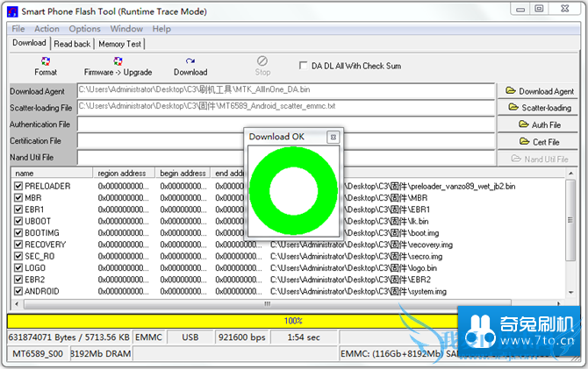
Task: Toggle the ANDROID partition checkbox
Action: pyautogui.click(x=18, y=291)
